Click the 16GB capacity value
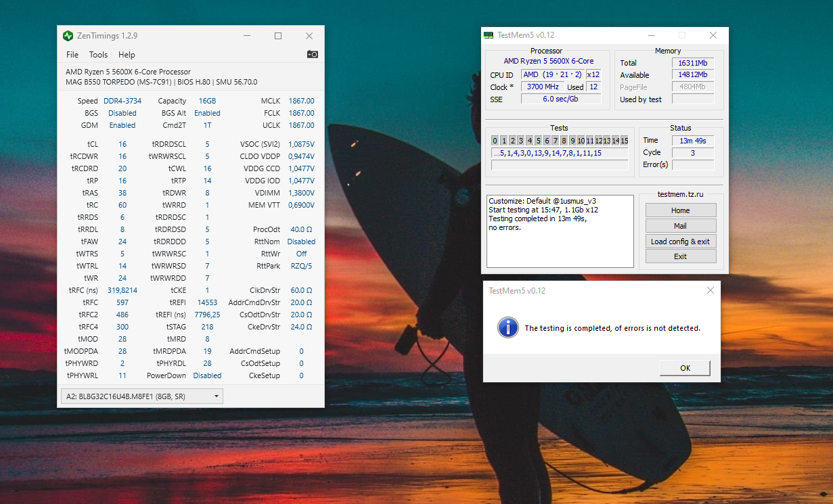This screenshot has width=833, height=504. point(207,101)
